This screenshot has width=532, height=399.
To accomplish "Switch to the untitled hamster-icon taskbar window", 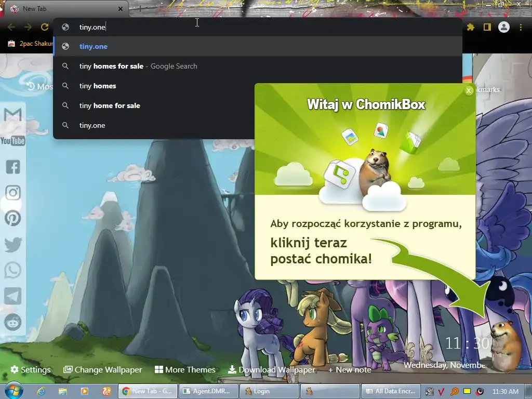I will [x=330, y=391].
